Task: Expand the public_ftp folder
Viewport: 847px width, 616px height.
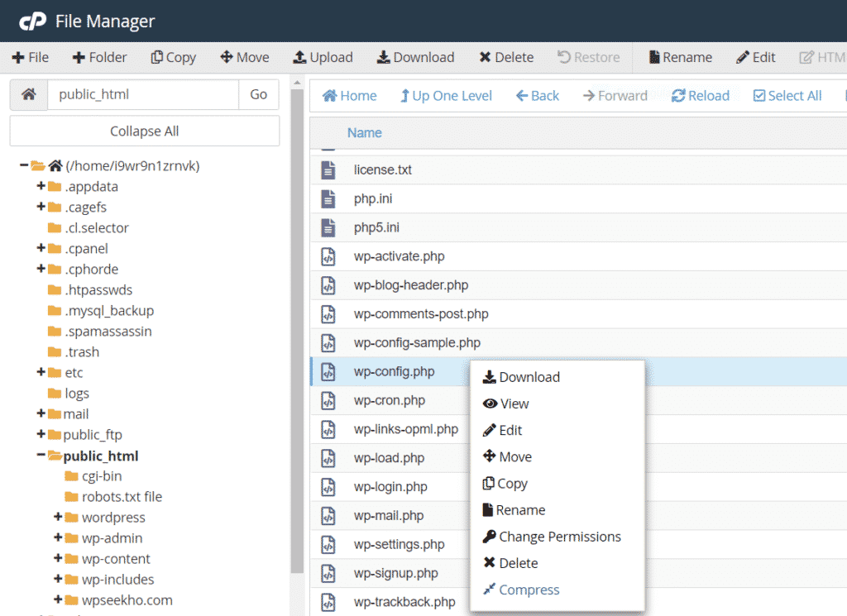Action: [41, 434]
